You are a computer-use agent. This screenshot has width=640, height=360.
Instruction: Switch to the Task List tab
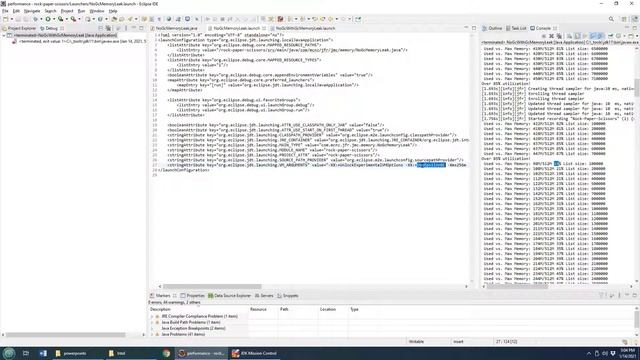[x=517, y=28]
